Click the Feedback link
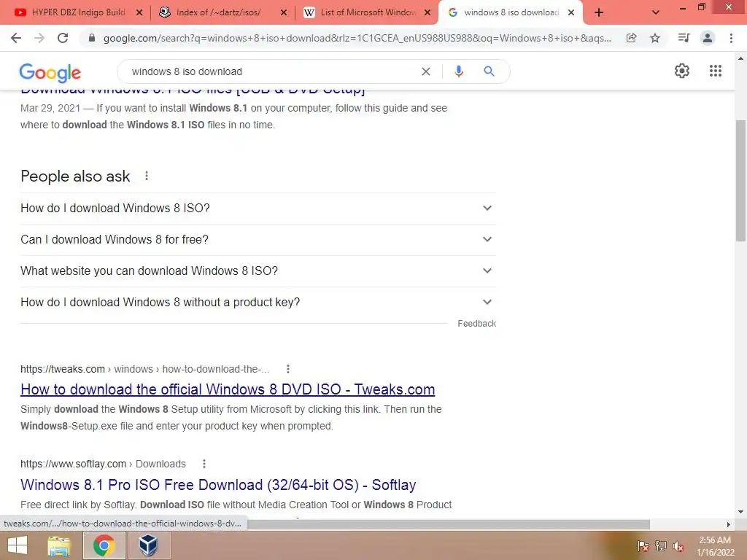 click(x=477, y=324)
